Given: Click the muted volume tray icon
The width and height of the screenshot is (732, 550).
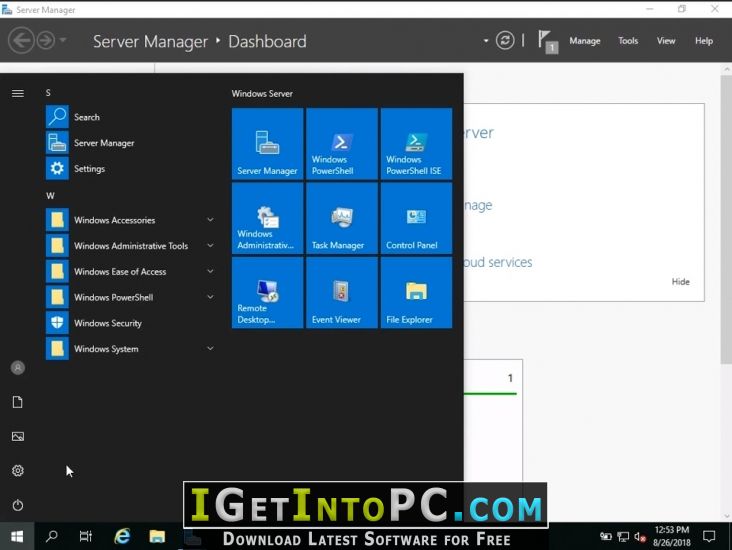Looking at the screenshot, I should coord(640,537).
